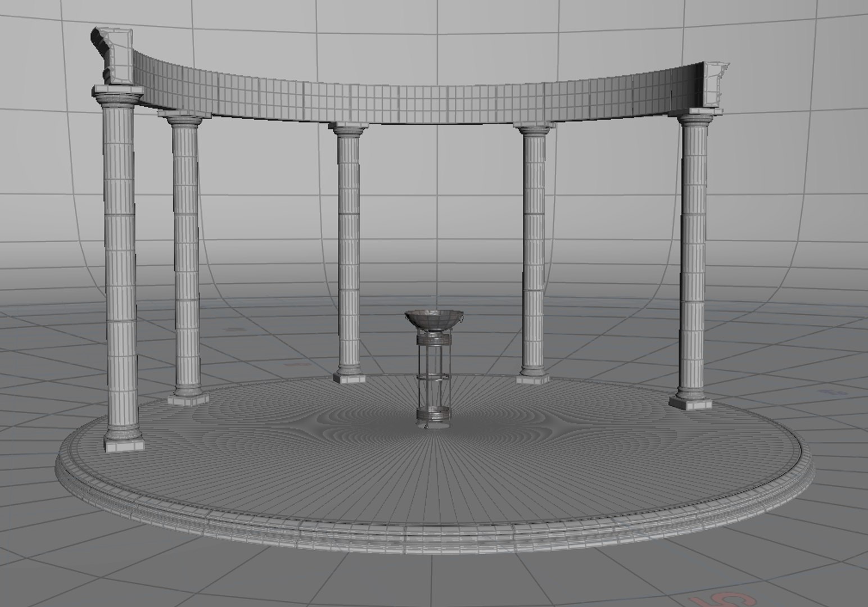This screenshot has height=607, width=868.
Task: Select the brazier bowl atop the central pedestal
Action: point(434,321)
